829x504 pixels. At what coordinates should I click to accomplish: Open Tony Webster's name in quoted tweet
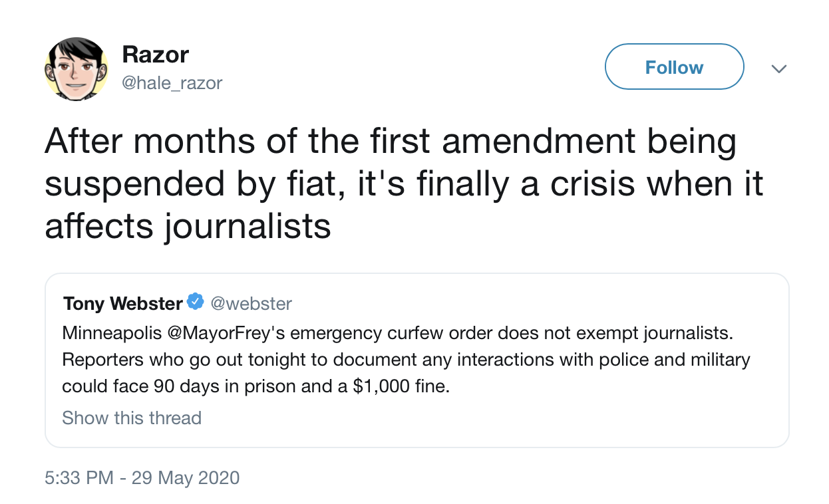[123, 304]
